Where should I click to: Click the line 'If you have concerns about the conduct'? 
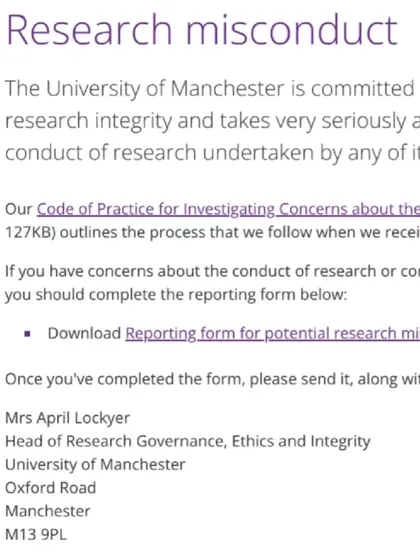click(x=212, y=271)
